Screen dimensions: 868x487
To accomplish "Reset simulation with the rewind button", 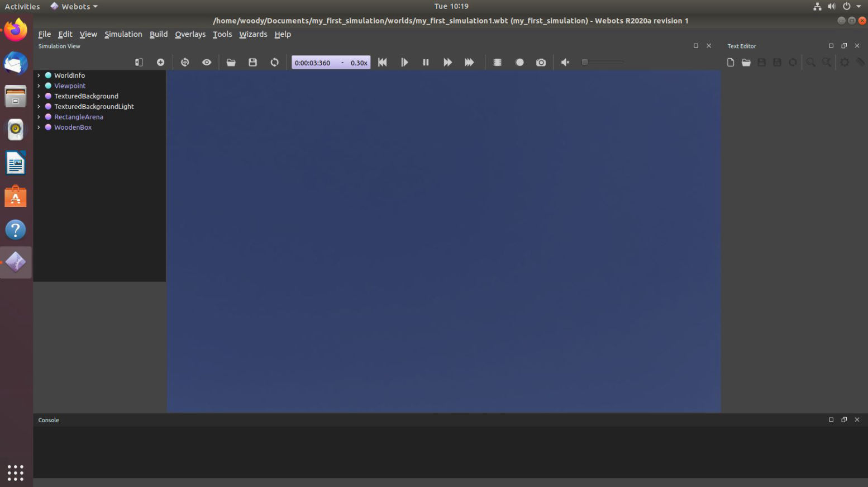I will coord(382,62).
